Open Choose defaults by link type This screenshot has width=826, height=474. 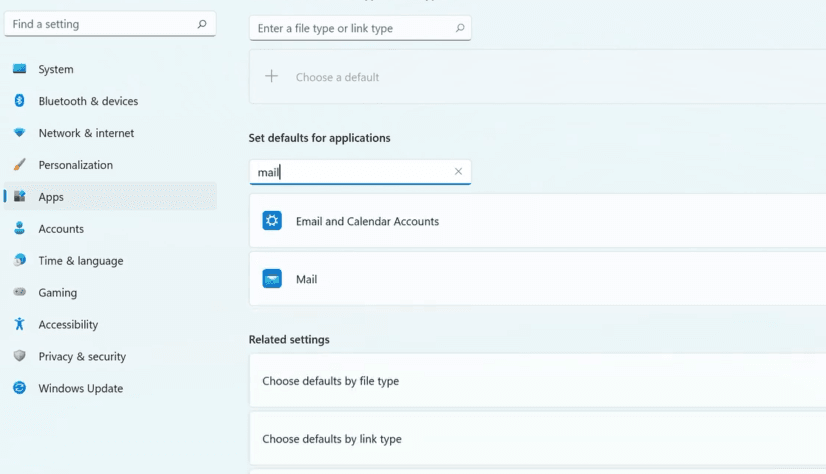tap(537, 439)
